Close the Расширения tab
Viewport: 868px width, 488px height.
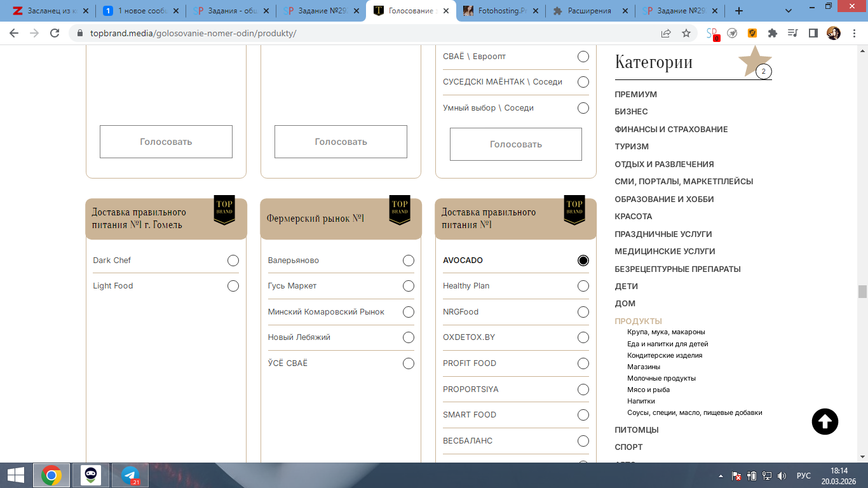pos(627,11)
